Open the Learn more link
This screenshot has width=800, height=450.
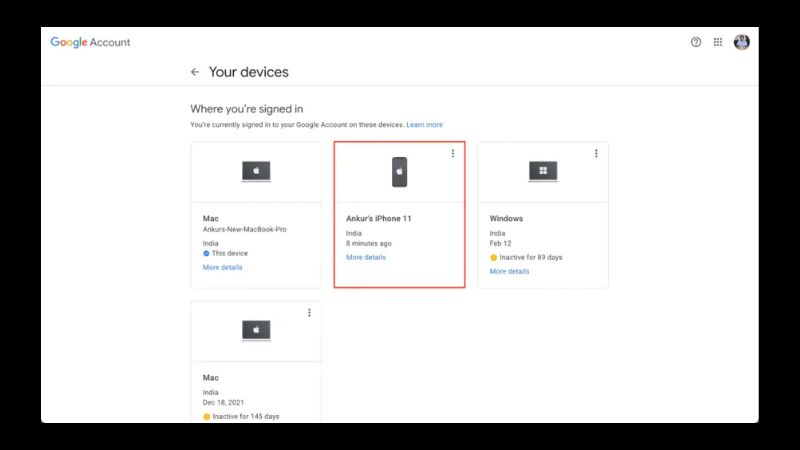[424, 124]
